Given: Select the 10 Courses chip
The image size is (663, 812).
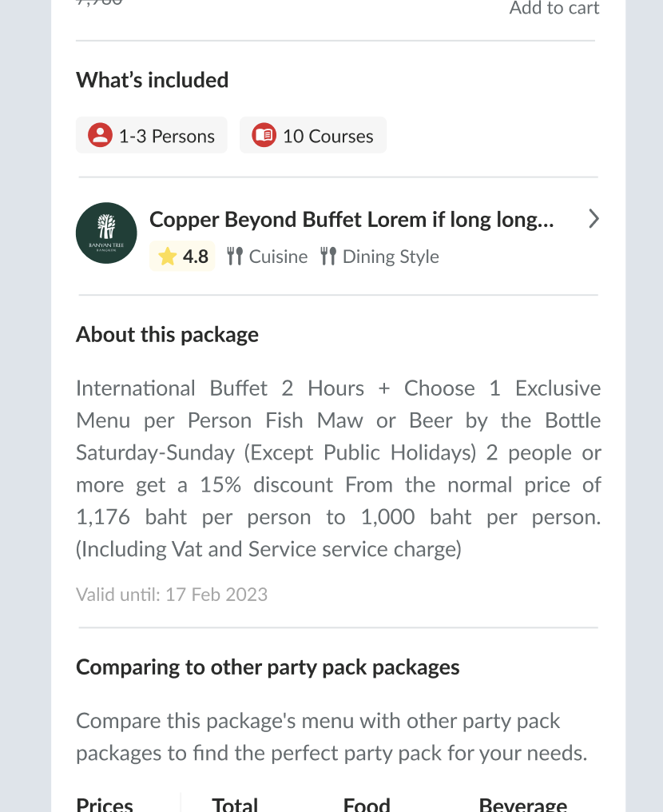Looking at the screenshot, I should [313, 135].
